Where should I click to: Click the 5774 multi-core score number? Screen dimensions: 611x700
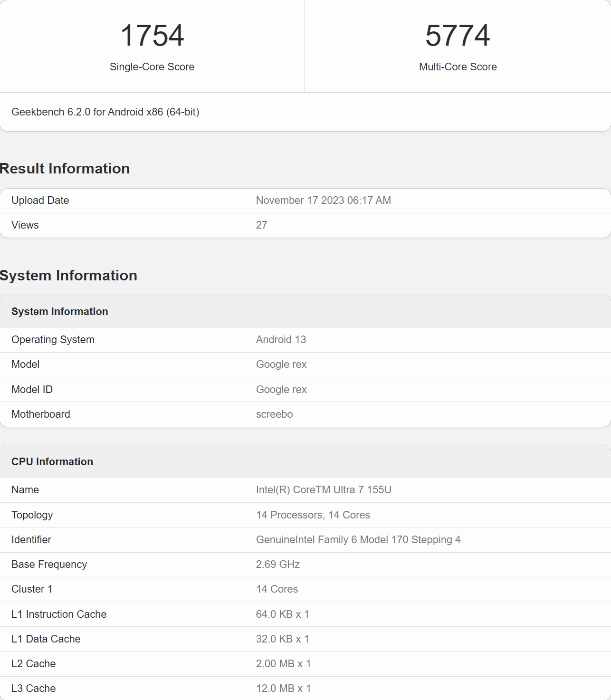(458, 36)
